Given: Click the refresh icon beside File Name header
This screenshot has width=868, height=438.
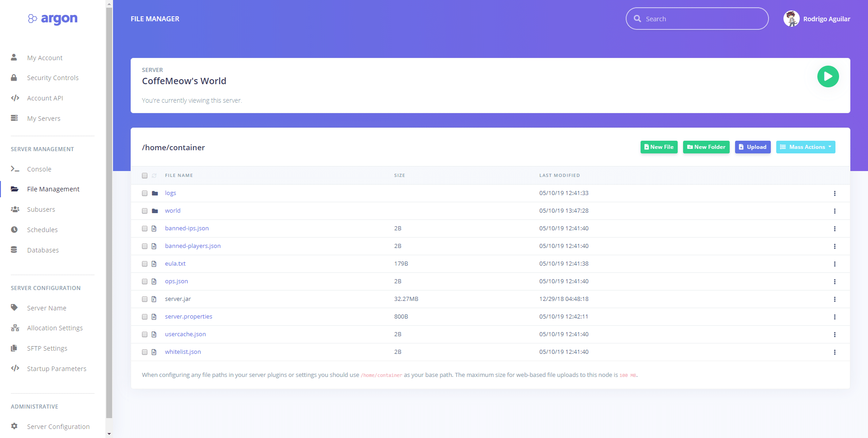Looking at the screenshot, I should pos(154,176).
